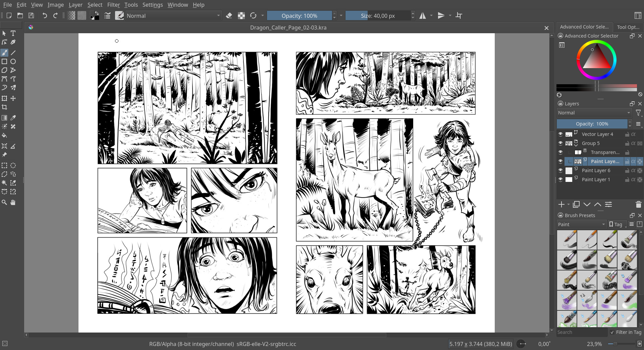Open the Filter menu
The height and width of the screenshot is (350, 644).
click(x=114, y=5)
